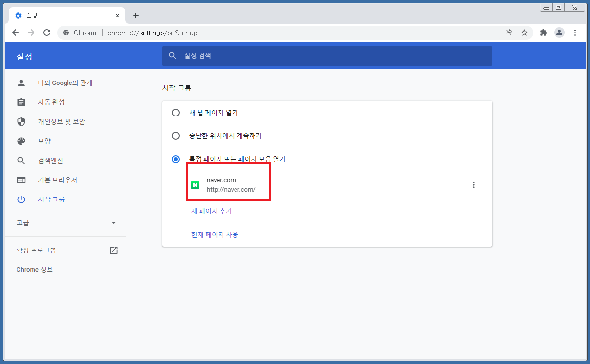This screenshot has height=364, width=590.
Task: Go back with the browser back arrow
Action: pos(16,33)
